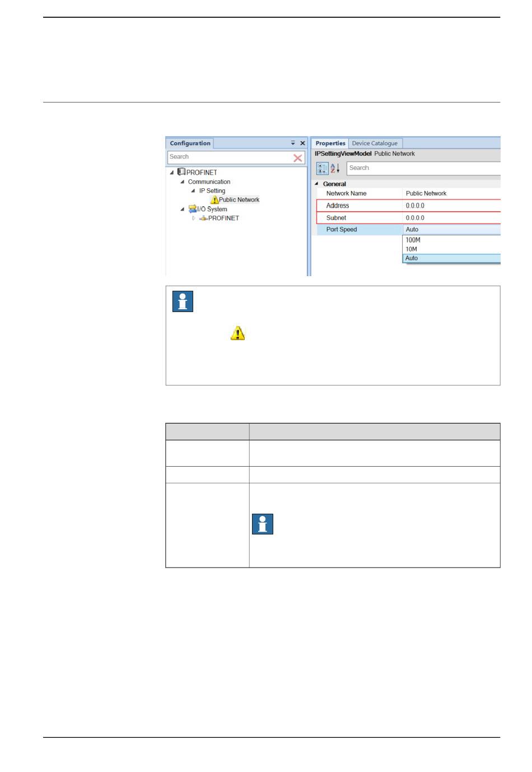
Task: Expand the PROFINET node under I/O System
Action: pos(194,218)
